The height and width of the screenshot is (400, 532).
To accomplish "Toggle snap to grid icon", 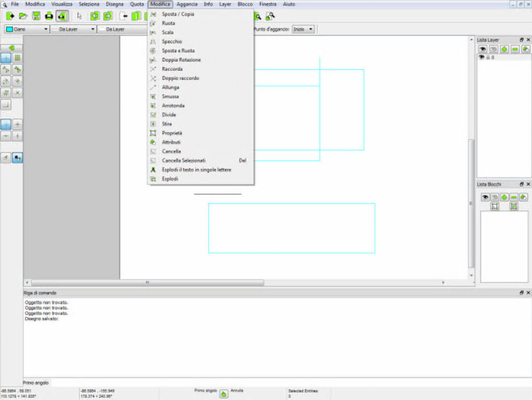I will pos(17,58).
